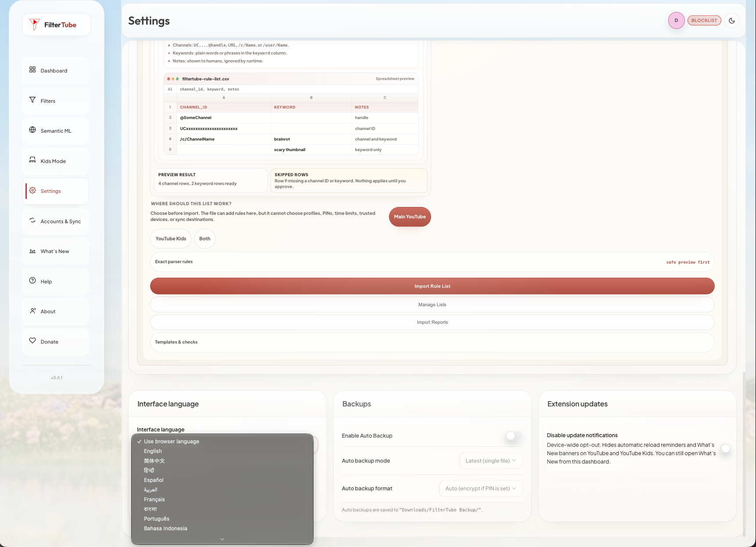Click the Help question mark icon
This screenshot has height=547, width=756.
pos(32,281)
